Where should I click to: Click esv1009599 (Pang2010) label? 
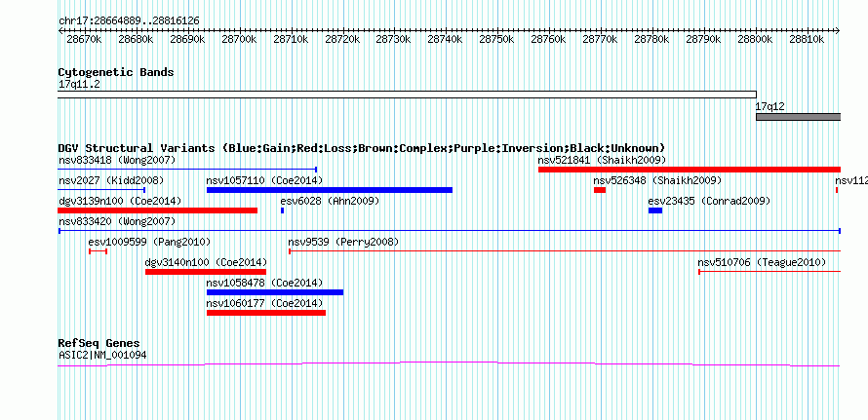149,243
